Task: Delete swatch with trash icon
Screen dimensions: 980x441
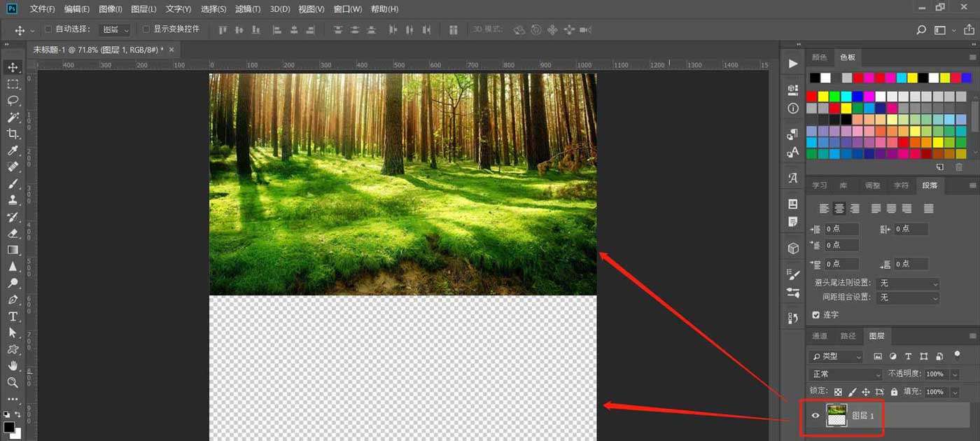Action: tap(959, 167)
